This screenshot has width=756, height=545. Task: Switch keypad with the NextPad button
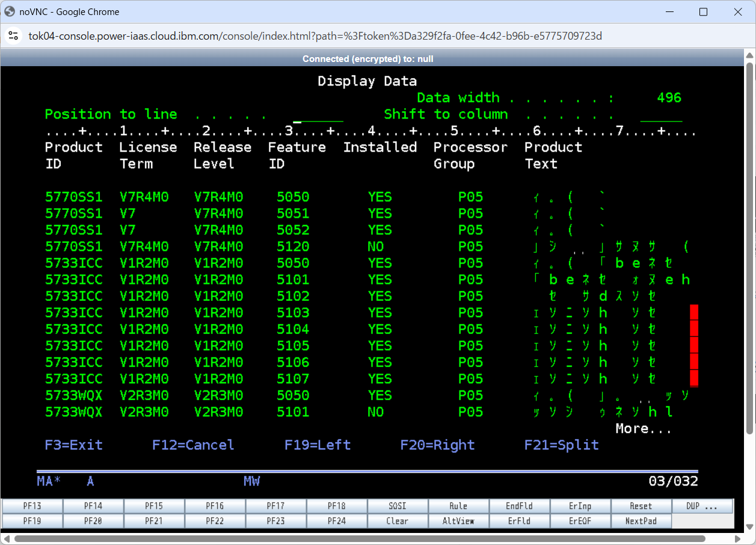[641, 521]
